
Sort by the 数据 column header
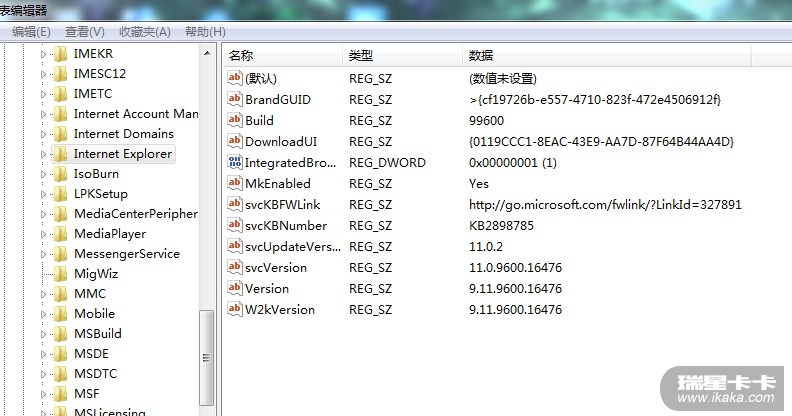pos(607,56)
